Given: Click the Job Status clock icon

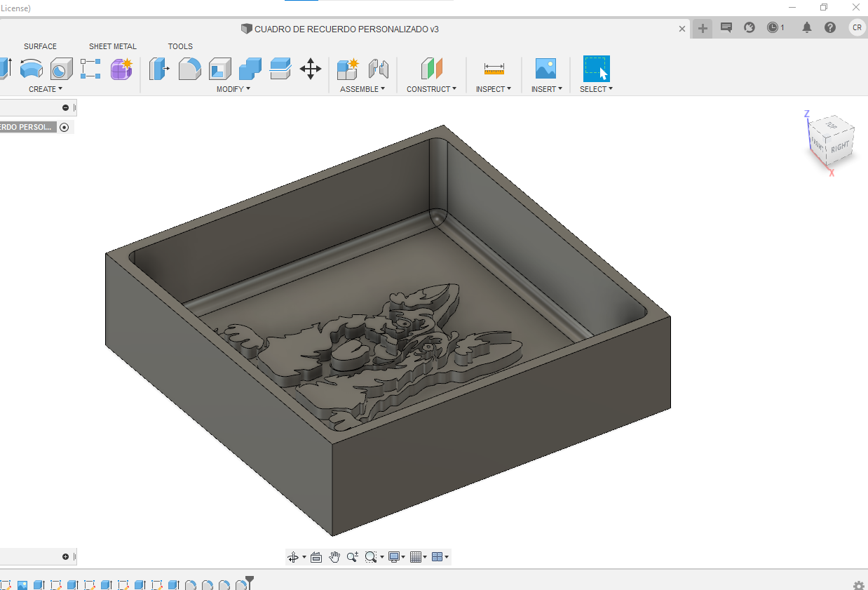Looking at the screenshot, I should (773, 27).
